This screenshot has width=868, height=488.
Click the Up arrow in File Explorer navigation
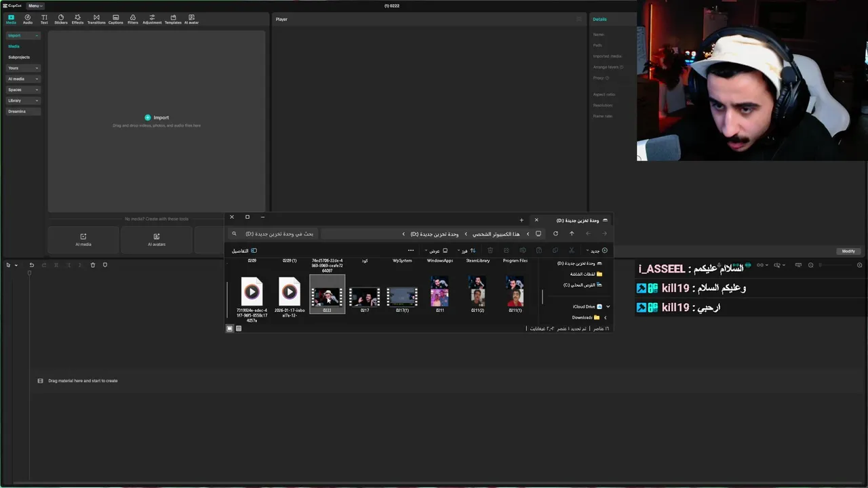[572, 234]
